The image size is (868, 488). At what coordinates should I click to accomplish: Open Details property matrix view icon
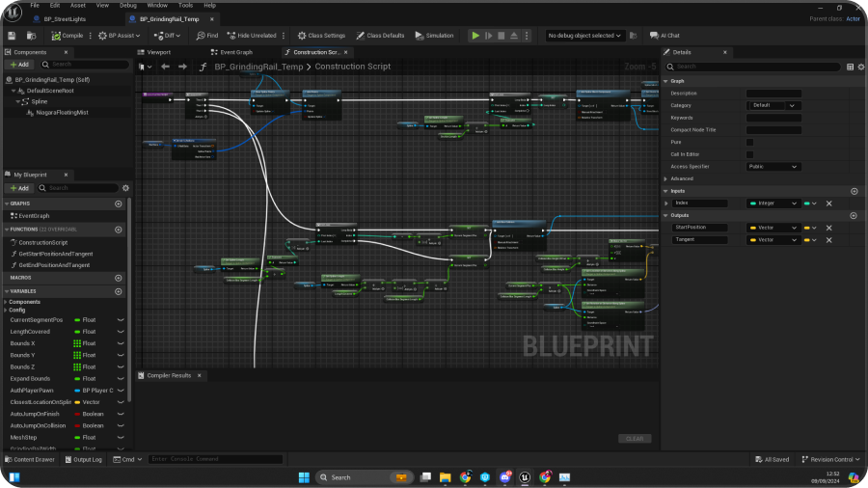coord(851,67)
